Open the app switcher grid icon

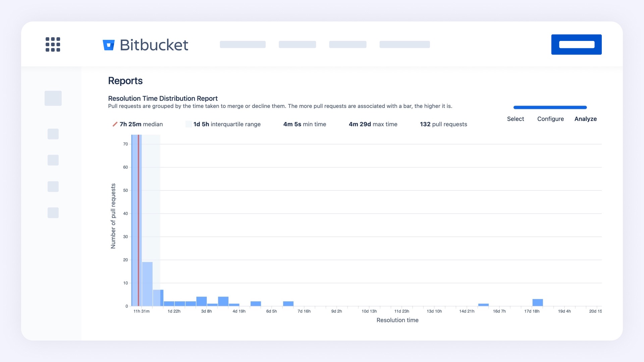53,45
